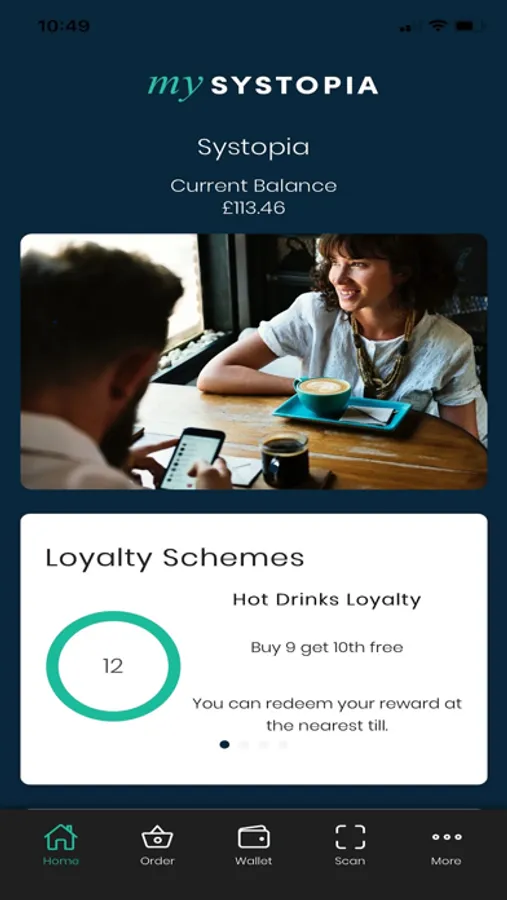
Task: Tap the Order basket icon
Action: click(x=157, y=837)
